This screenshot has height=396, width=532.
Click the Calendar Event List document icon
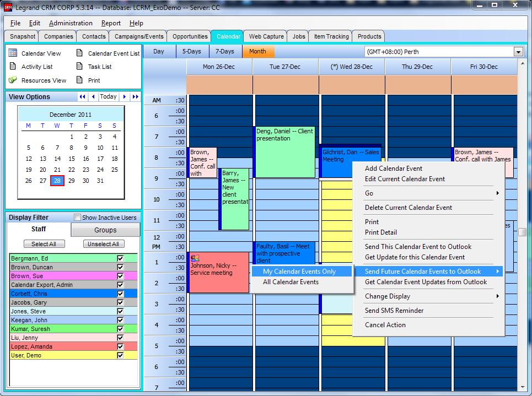click(x=79, y=53)
